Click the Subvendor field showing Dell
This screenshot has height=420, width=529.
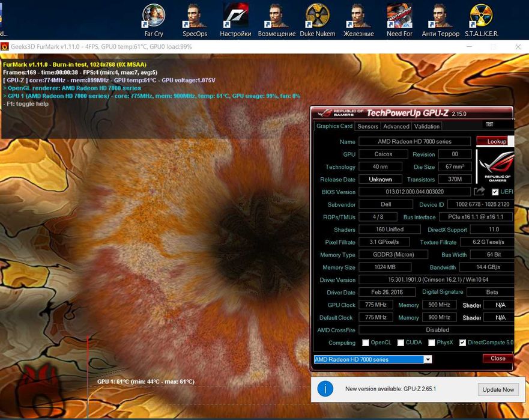[x=385, y=204]
